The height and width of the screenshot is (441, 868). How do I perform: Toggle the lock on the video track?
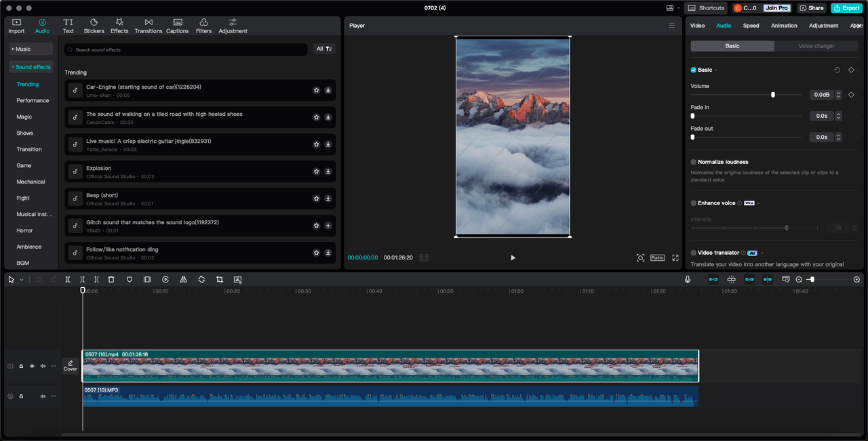click(x=21, y=366)
